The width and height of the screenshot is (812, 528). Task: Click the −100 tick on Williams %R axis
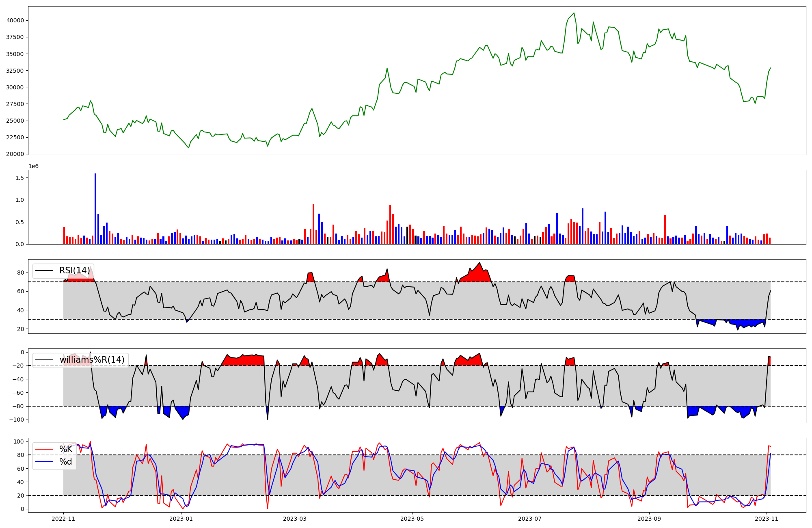coord(17,420)
